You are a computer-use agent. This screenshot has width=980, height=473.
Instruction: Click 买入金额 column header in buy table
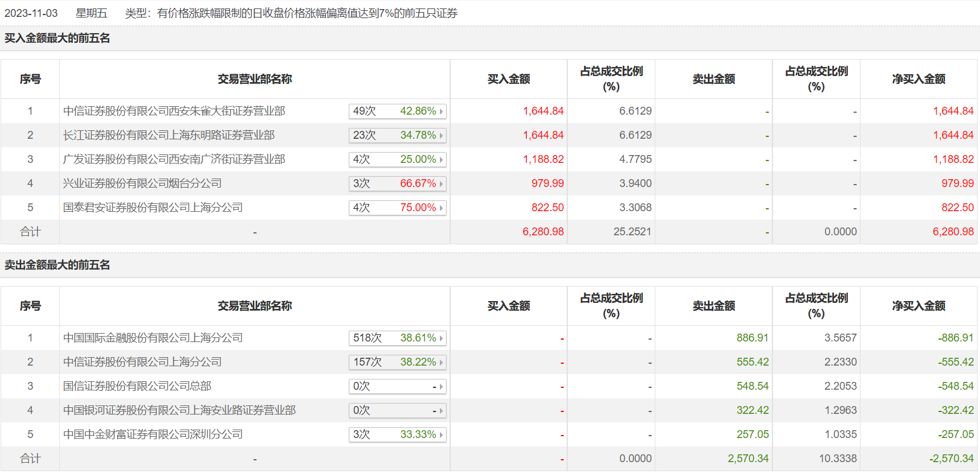coord(508,79)
